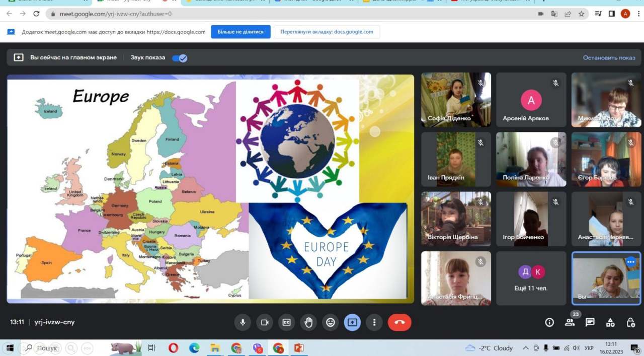Click the presenting screen icon in banner

(x=19, y=57)
